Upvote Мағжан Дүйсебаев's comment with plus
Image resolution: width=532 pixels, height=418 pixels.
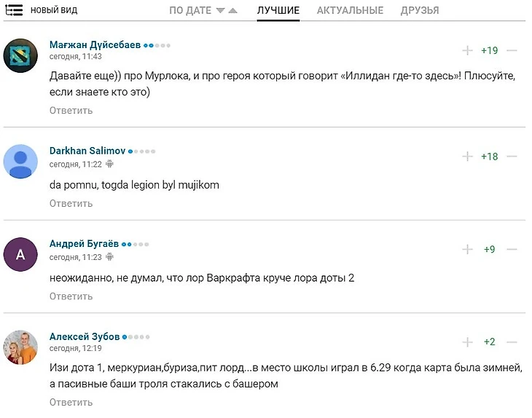[x=467, y=50]
